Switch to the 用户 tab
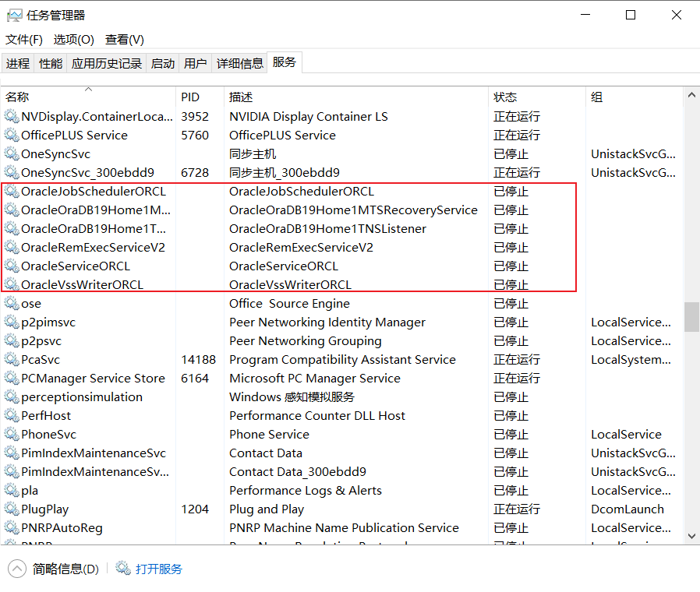 click(195, 63)
